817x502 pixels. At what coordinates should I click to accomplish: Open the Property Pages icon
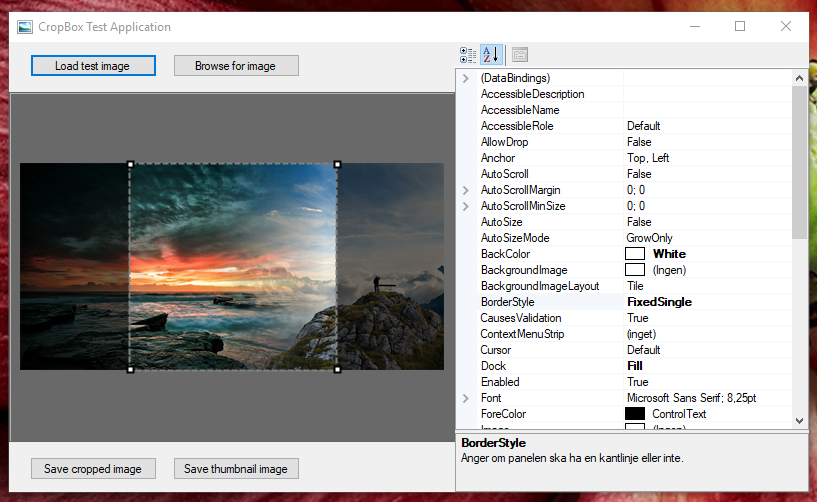point(520,55)
